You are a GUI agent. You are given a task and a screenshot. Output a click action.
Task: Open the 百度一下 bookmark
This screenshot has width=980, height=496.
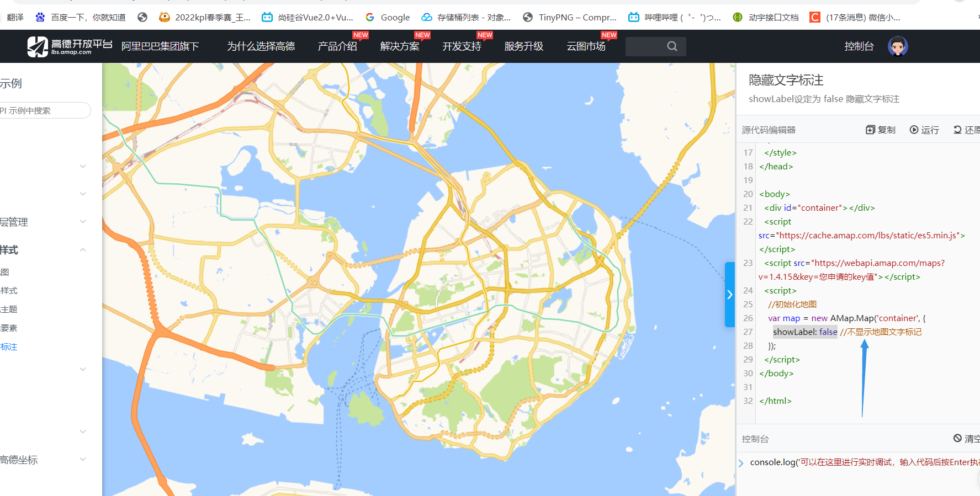point(80,17)
